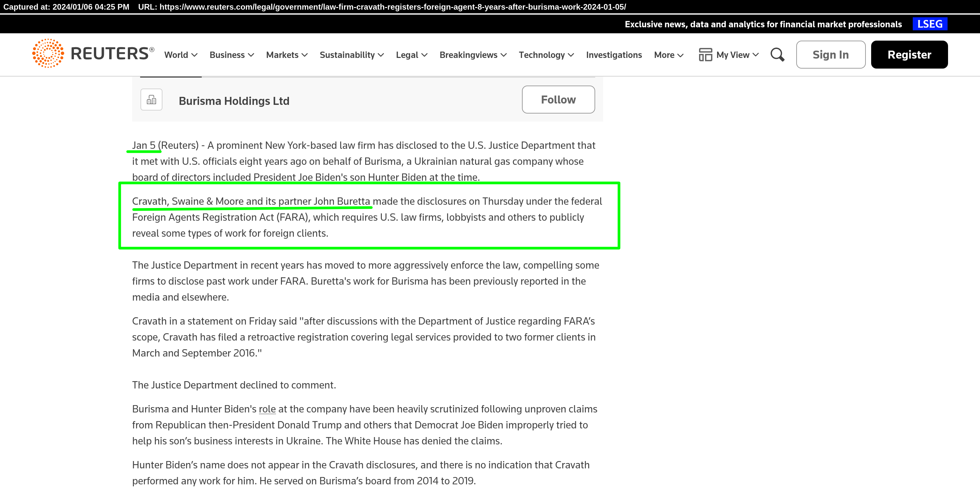This screenshot has width=980, height=492.
Task: Open the Reuters home logo
Action: pos(93,53)
